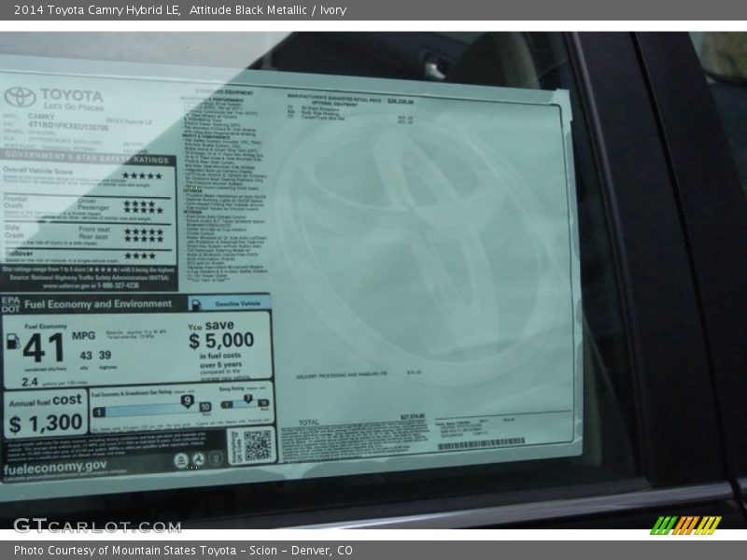This screenshot has width=747, height=560.
Task: Click the gas pump icon in Gasoline Vehicle tag
Action: click(x=196, y=304)
